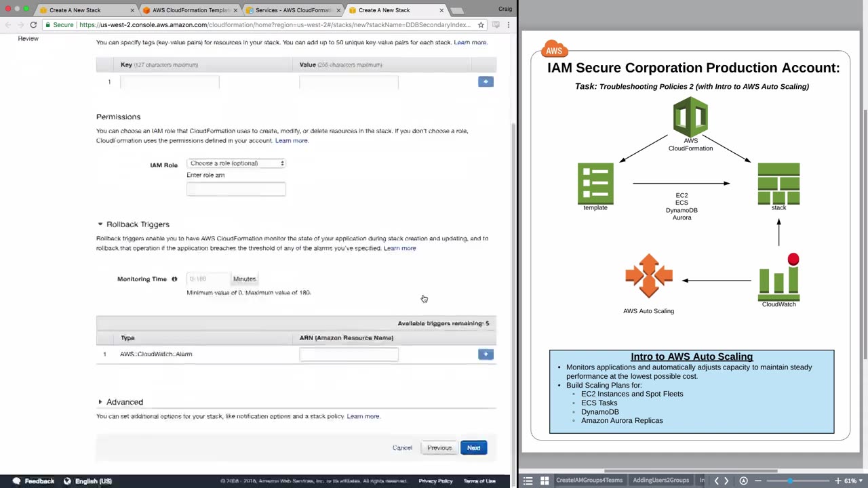Screen dimensions: 868x488
Task: Click the Enter role arn input field
Action: pyautogui.click(x=236, y=189)
